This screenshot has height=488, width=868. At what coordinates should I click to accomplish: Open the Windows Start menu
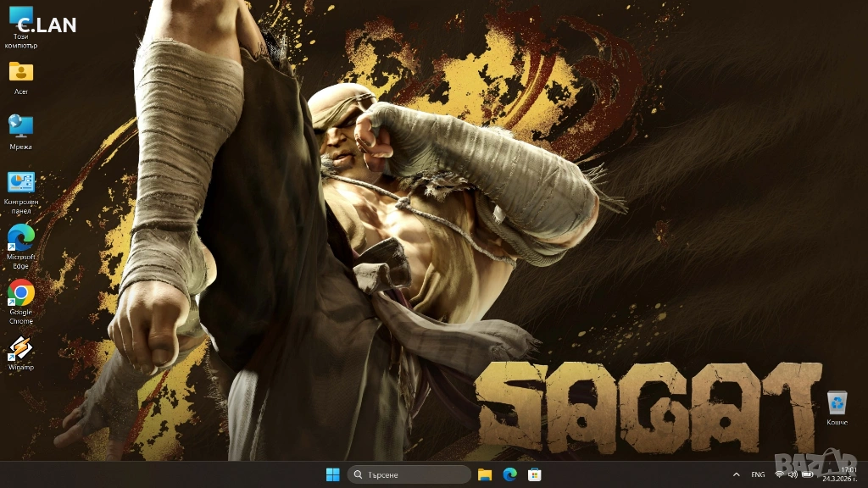(x=332, y=474)
